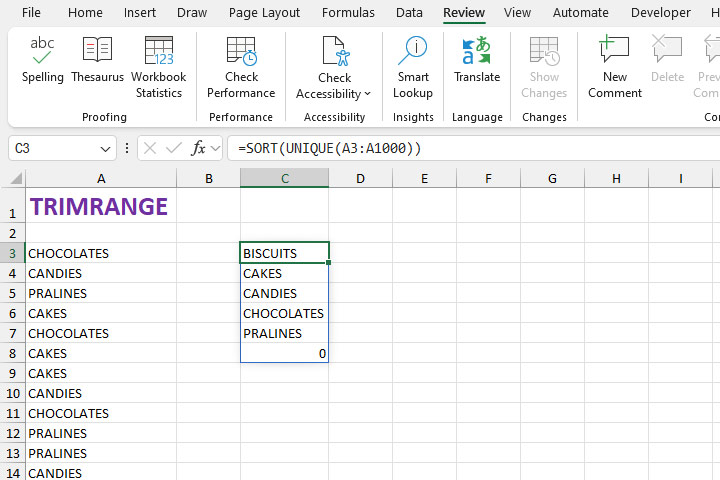The image size is (720, 480).
Task: Switch to the Data tab
Action: [x=409, y=12]
